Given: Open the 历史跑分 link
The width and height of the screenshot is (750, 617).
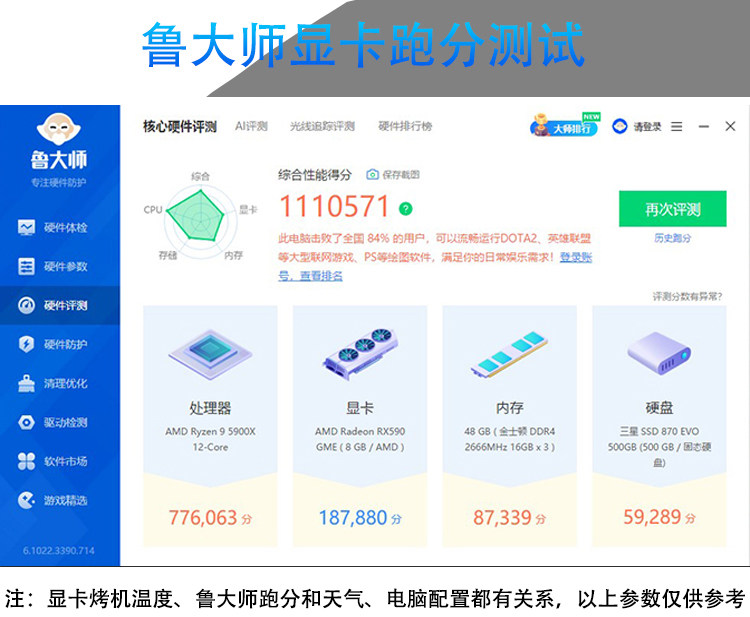Looking at the screenshot, I should click(673, 238).
